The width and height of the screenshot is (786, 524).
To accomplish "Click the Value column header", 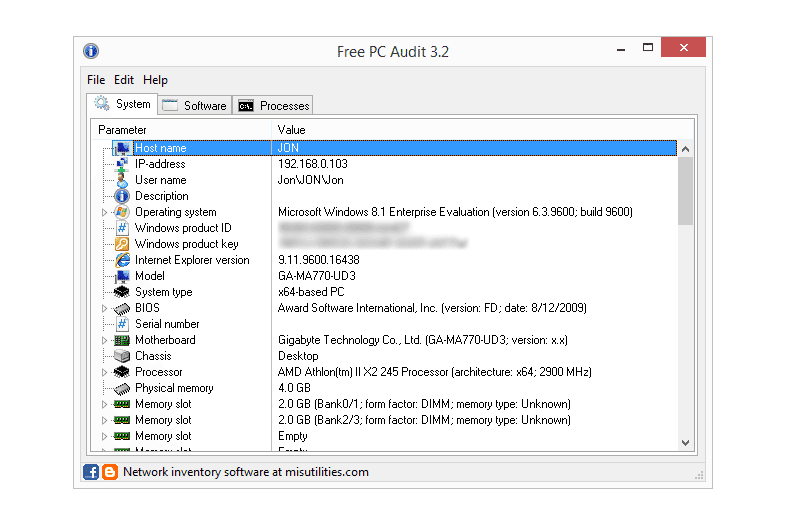I will click(483, 130).
